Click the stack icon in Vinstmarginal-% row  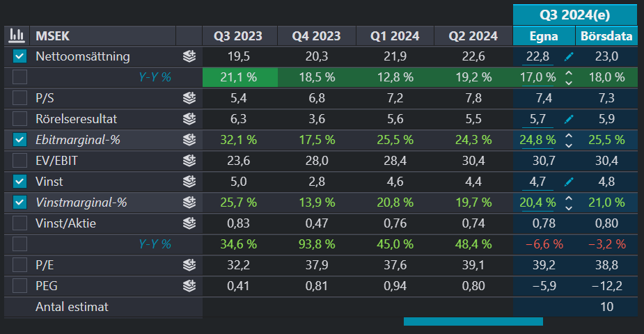pyautogui.click(x=189, y=202)
